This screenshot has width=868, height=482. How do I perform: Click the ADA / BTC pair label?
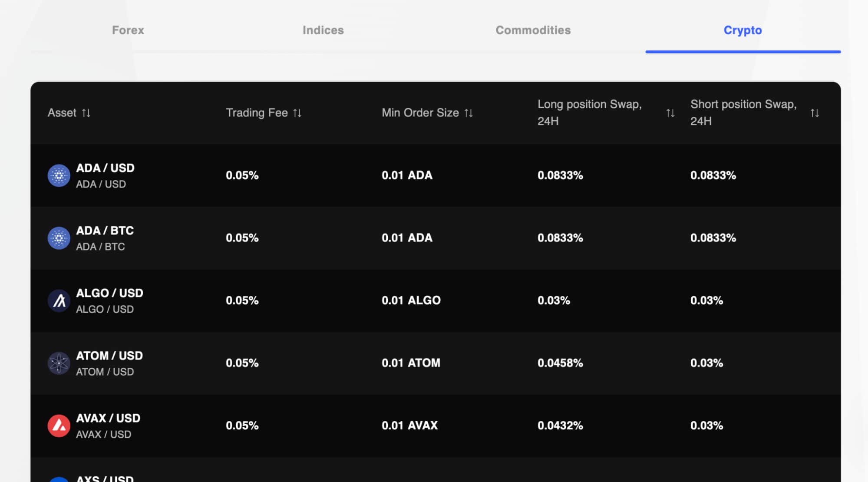coord(105,231)
